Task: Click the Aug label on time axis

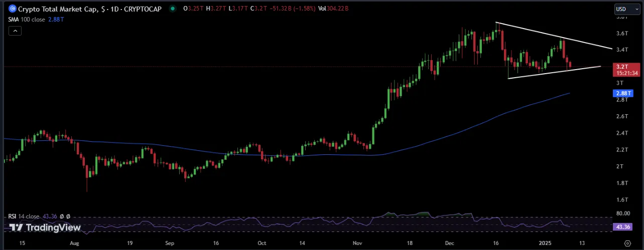Action: tap(75, 243)
